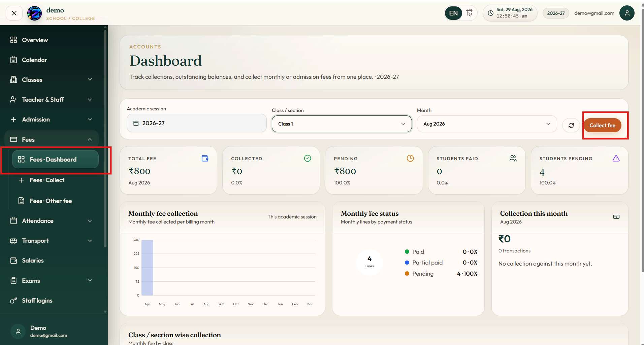Expand the Classes menu chevron

click(90, 80)
